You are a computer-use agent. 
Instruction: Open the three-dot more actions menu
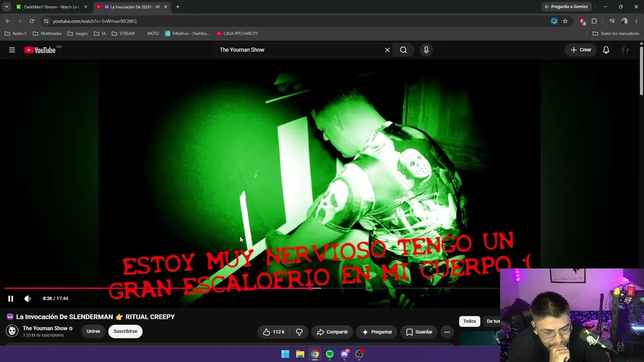click(447, 332)
